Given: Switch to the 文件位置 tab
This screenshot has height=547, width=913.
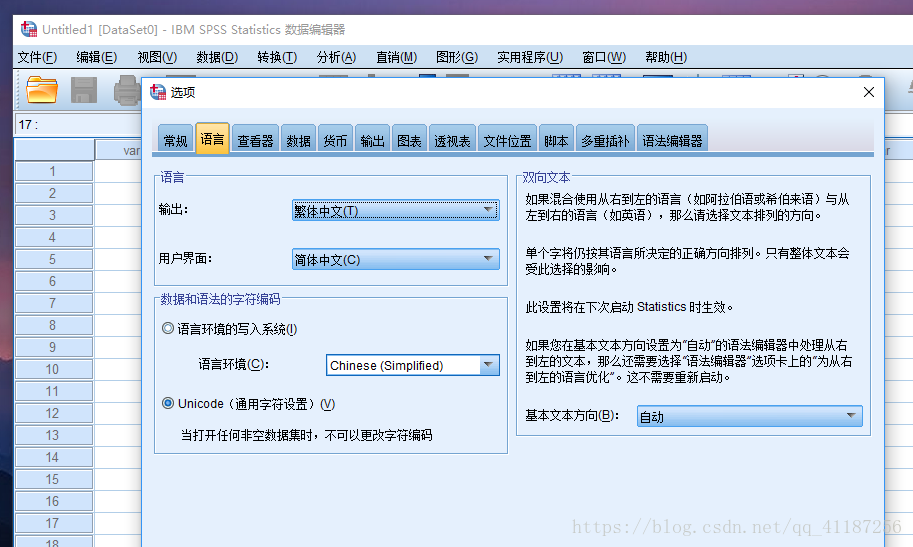Looking at the screenshot, I should 507,140.
